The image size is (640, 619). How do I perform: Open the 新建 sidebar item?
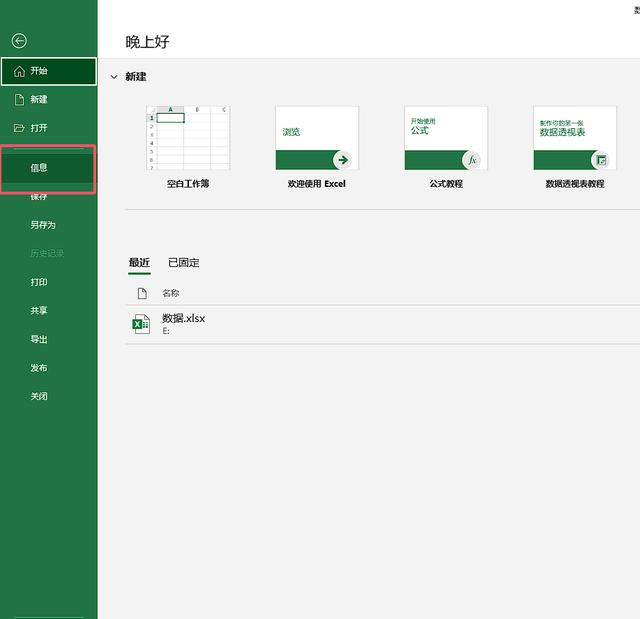click(49, 100)
